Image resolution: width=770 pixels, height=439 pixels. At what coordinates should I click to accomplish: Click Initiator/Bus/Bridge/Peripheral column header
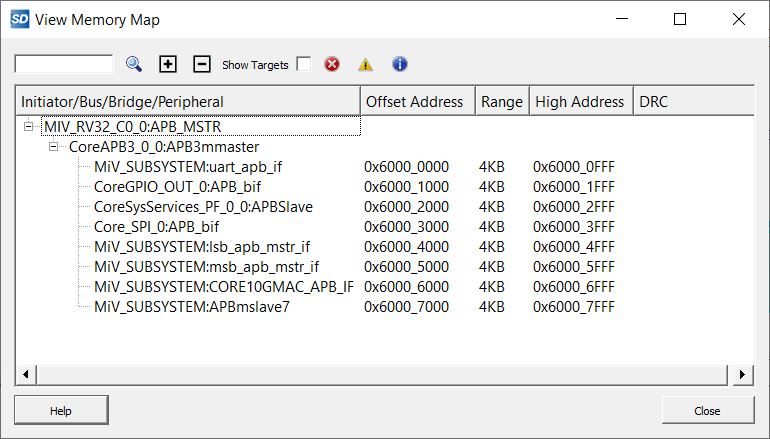tap(188, 102)
